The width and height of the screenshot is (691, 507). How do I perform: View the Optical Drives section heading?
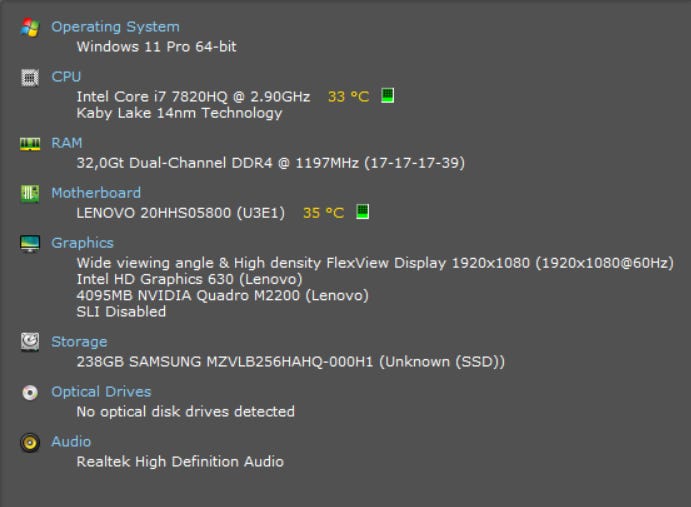pyautogui.click(x=101, y=392)
